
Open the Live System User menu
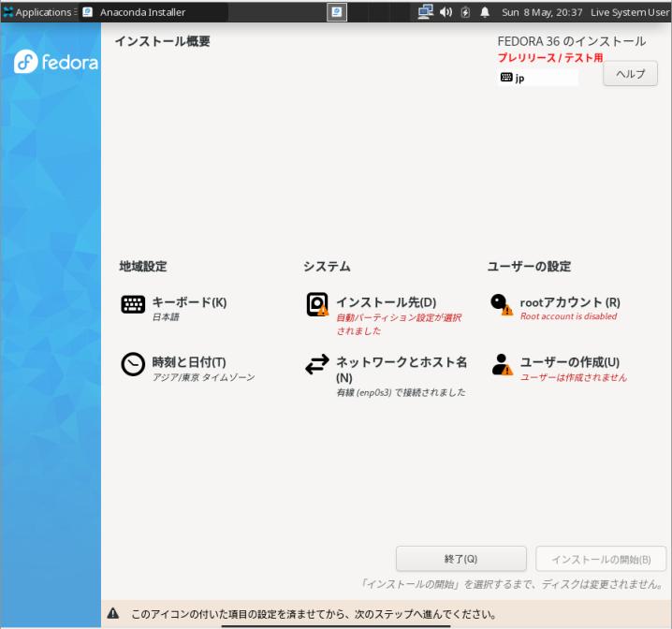[630, 12]
